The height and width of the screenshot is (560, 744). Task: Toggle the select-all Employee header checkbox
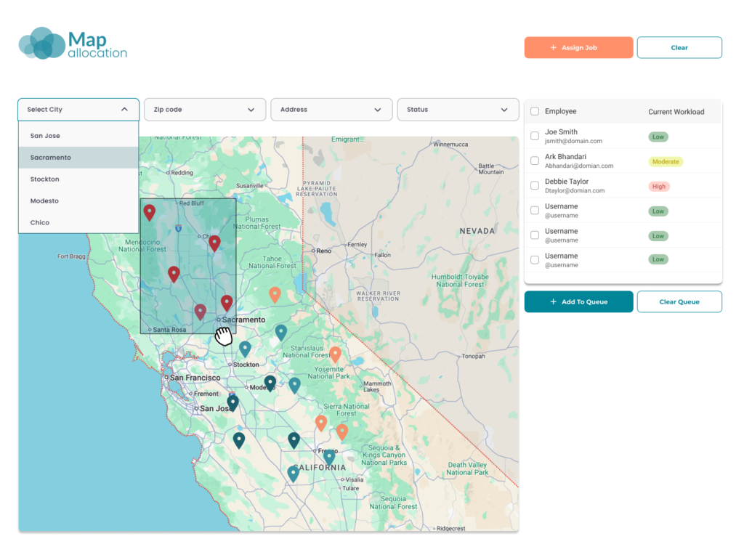click(534, 111)
